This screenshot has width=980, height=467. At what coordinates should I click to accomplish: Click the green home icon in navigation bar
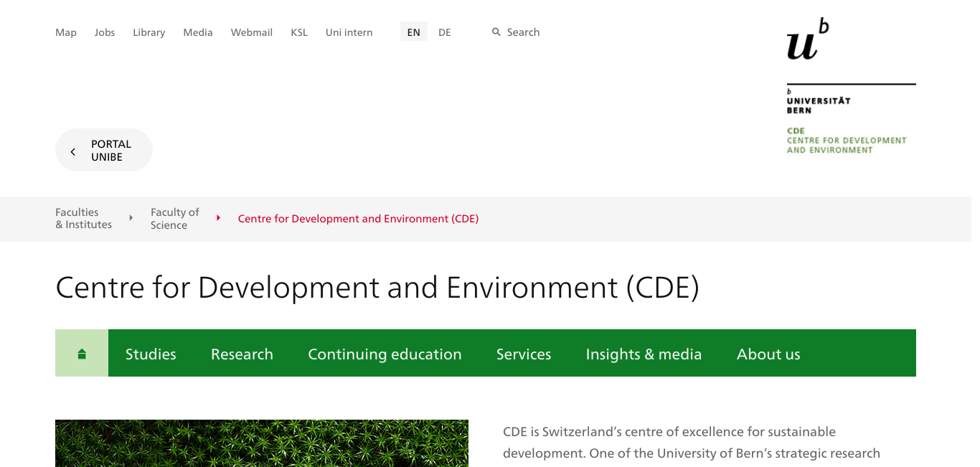click(x=82, y=354)
